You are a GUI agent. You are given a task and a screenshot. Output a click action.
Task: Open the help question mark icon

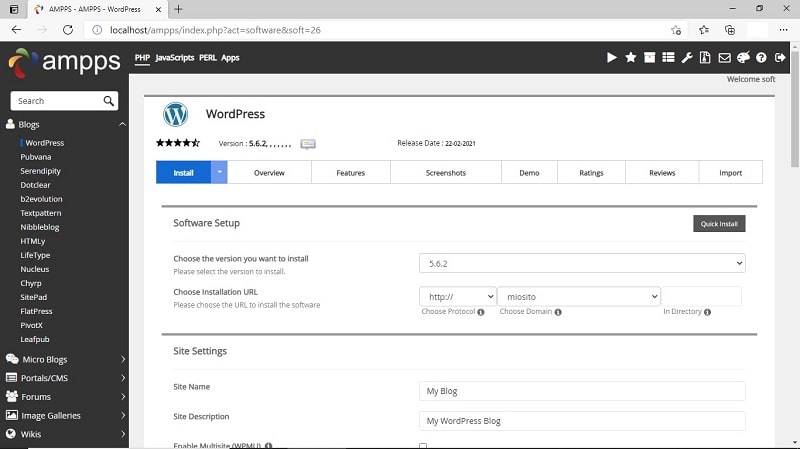[x=761, y=58]
